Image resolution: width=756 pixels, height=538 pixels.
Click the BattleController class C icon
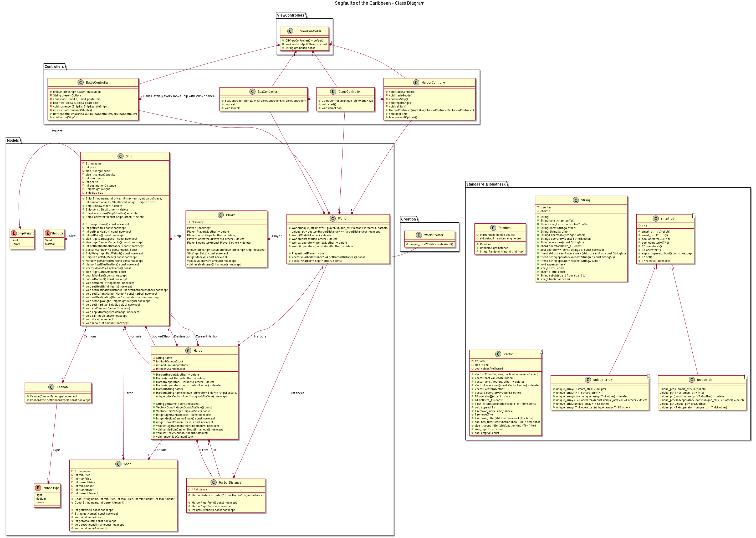[80, 83]
